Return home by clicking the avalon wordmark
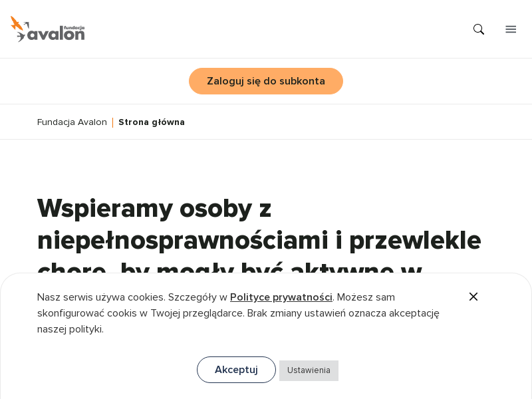Screen dimensions: 532x399 coord(57,33)
